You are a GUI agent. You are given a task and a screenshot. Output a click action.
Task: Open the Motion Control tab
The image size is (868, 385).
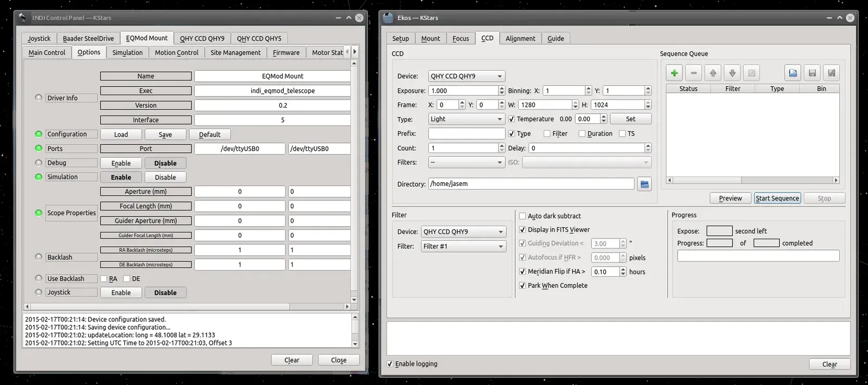177,53
